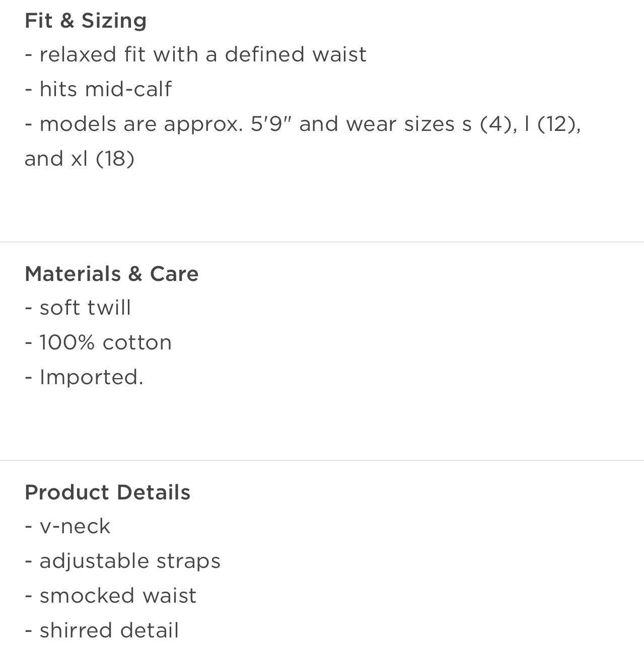Click the 'Imported.' text line
Viewport: 644px width, 651px height.
tap(91, 377)
